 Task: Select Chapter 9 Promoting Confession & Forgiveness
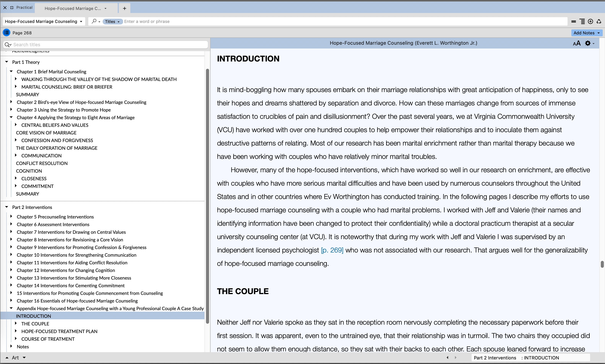81,247
